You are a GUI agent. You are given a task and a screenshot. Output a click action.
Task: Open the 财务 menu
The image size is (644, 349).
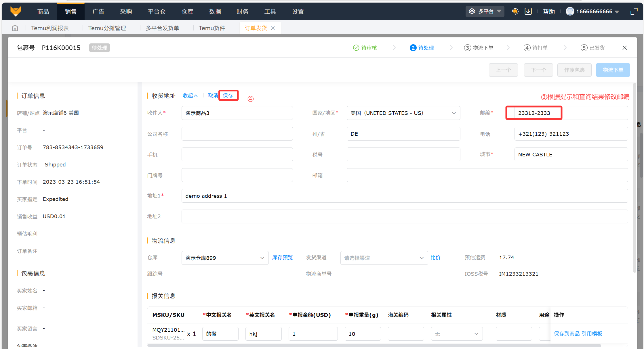(242, 11)
